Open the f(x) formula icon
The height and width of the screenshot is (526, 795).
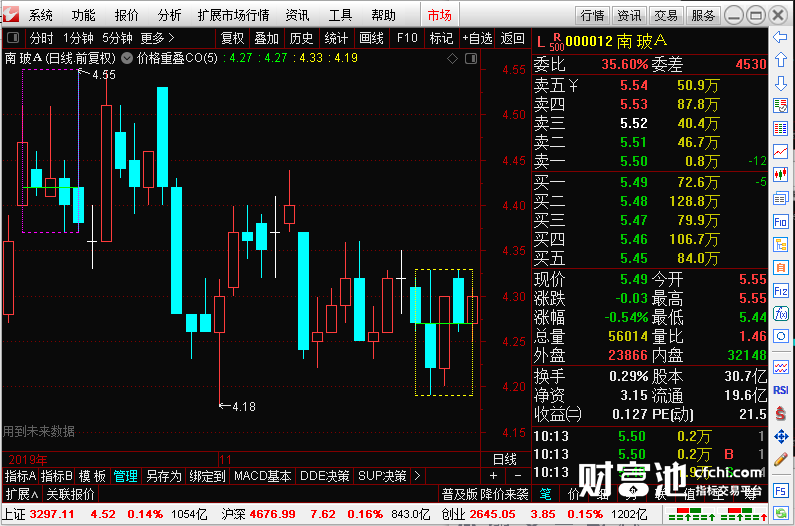pos(780,313)
